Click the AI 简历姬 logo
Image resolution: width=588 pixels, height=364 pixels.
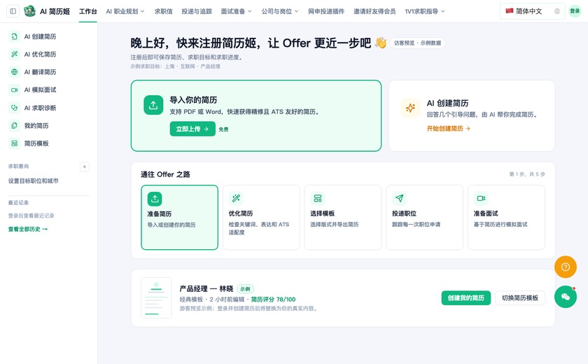point(29,11)
